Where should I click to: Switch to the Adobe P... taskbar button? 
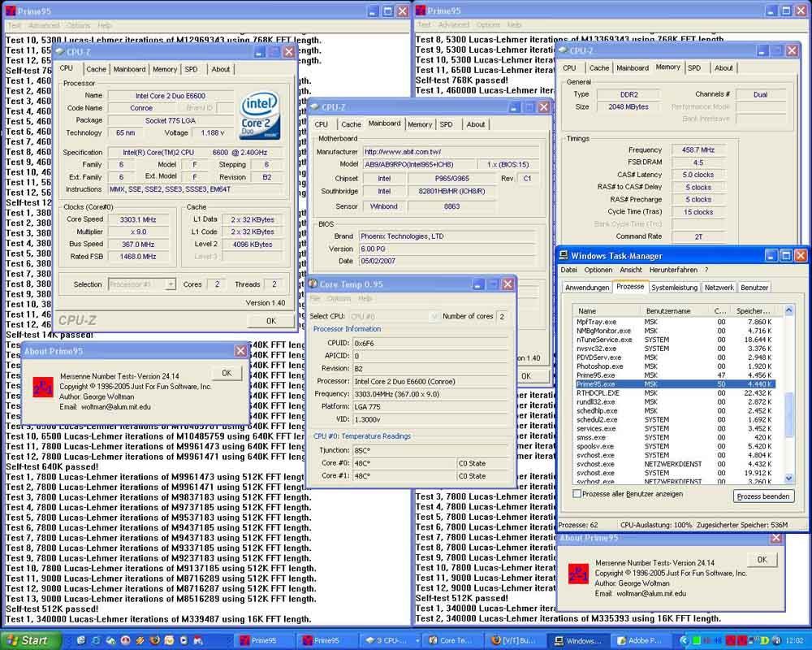[x=642, y=641]
